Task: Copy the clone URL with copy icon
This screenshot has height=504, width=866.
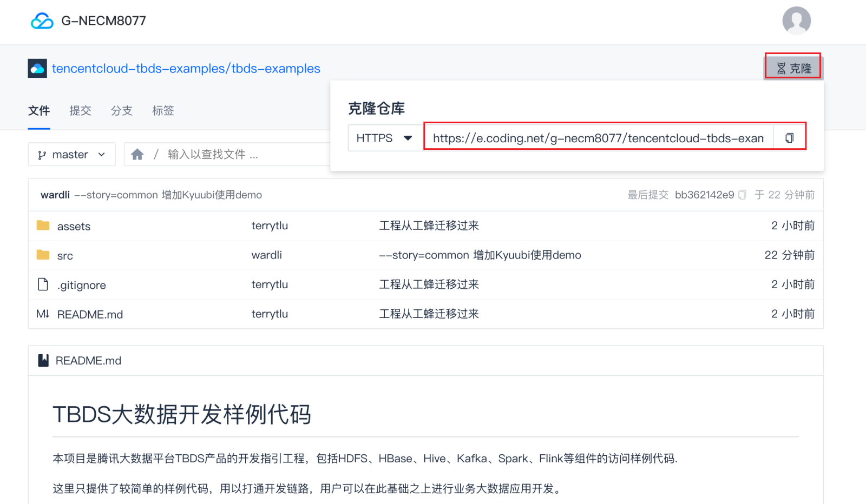Action: point(789,138)
